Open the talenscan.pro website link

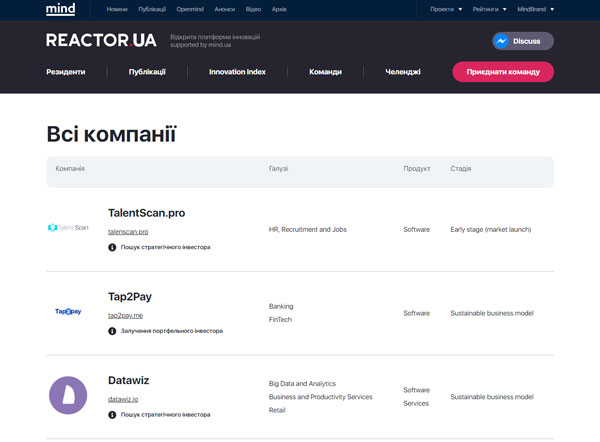pyautogui.click(x=128, y=232)
